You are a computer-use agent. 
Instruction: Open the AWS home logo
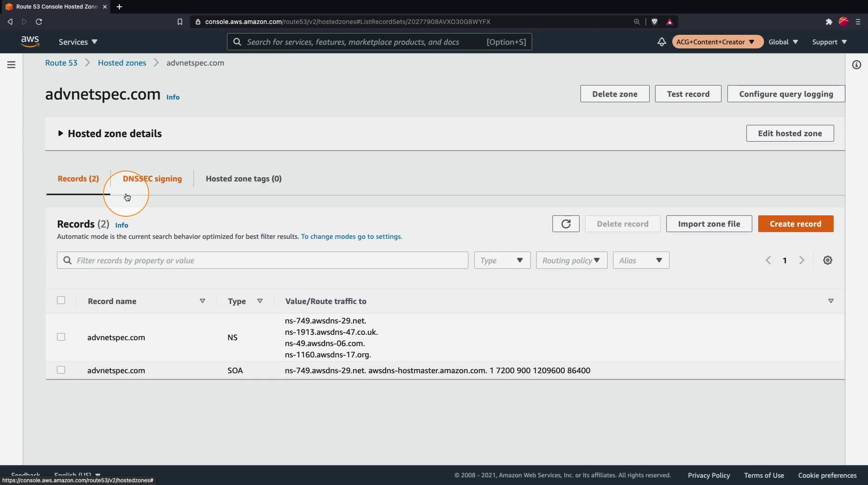pos(30,41)
